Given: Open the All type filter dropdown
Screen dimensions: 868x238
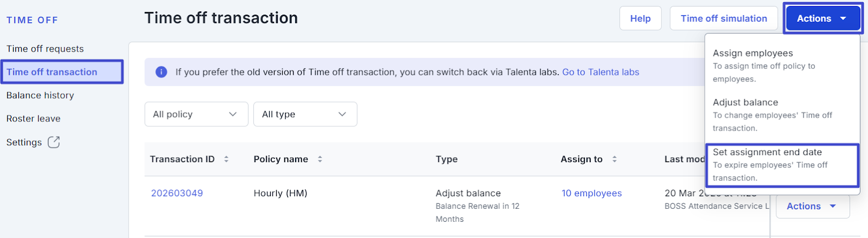Looking at the screenshot, I should 305,114.
